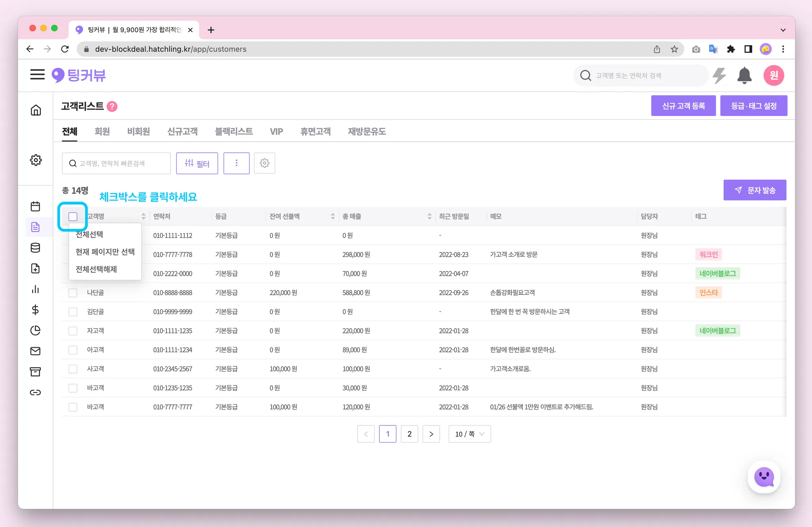This screenshot has height=527, width=812.
Task: Click the home icon in sidebar
Action: click(36, 110)
